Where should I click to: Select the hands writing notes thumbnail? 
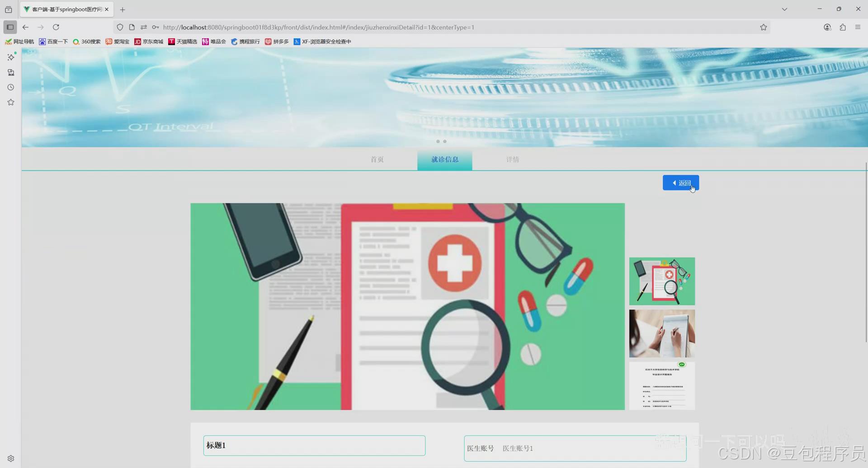click(x=662, y=333)
